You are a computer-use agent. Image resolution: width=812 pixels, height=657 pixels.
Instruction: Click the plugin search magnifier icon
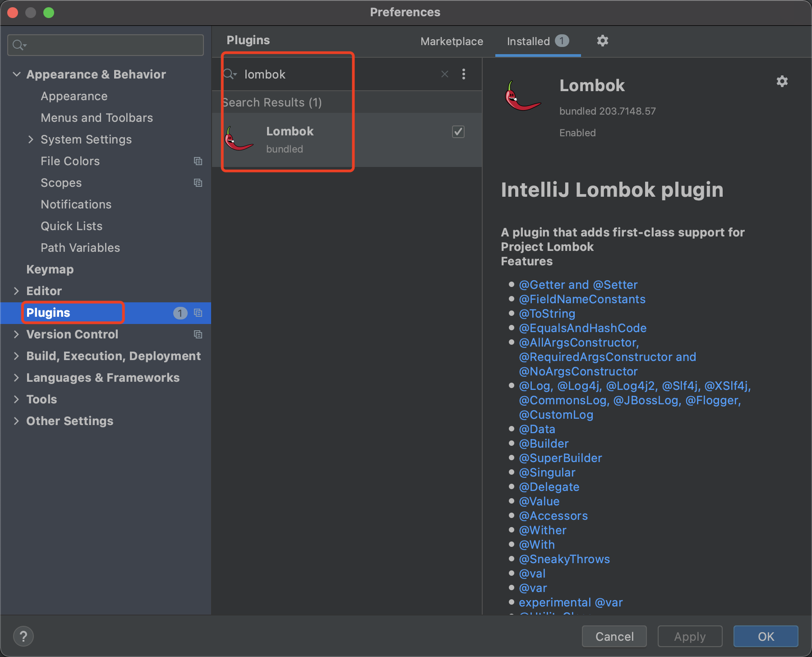(230, 74)
